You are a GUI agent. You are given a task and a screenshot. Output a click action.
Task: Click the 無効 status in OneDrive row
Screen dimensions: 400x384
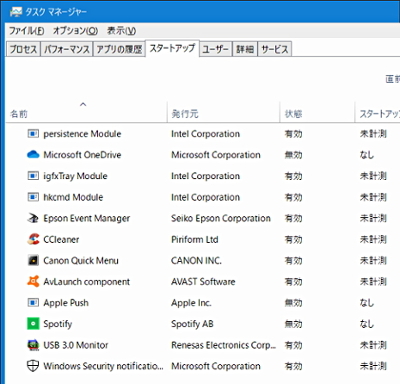293,155
